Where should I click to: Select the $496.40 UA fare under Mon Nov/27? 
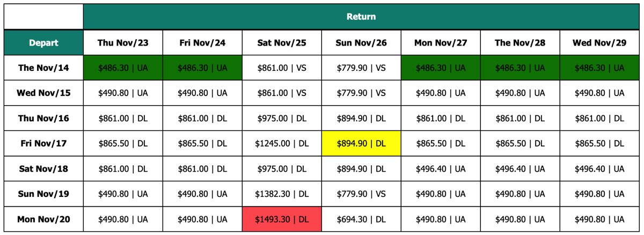point(441,168)
